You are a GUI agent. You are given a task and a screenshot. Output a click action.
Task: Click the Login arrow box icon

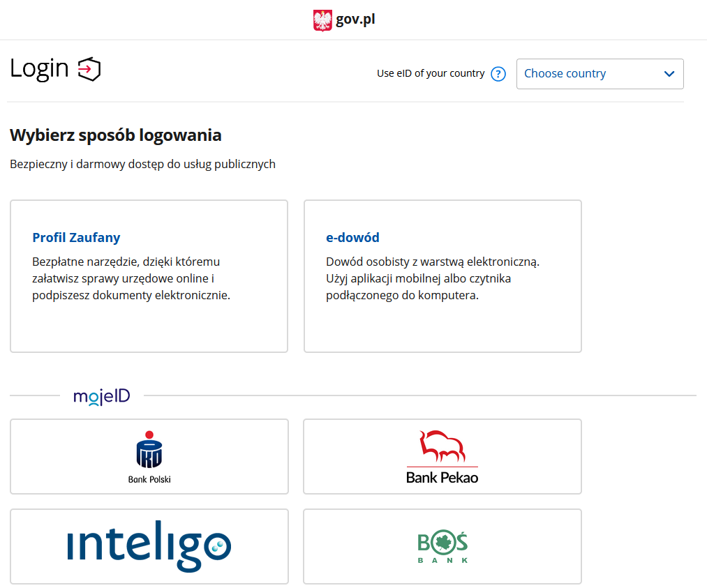click(x=89, y=69)
